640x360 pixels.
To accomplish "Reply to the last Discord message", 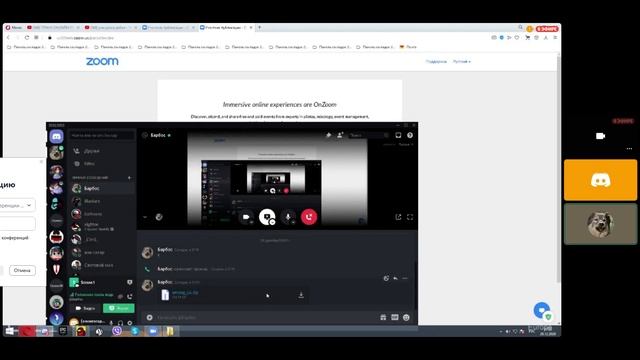I will point(396,278).
